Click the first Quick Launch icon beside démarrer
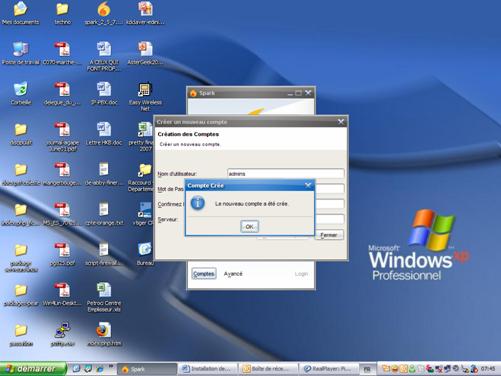The height and width of the screenshot is (376, 501). click(76, 368)
